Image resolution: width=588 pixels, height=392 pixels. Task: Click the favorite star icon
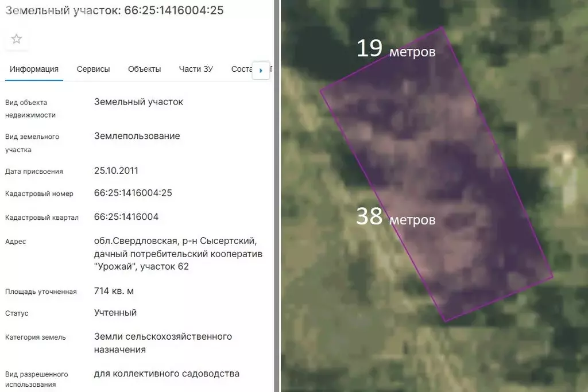coord(17,39)
